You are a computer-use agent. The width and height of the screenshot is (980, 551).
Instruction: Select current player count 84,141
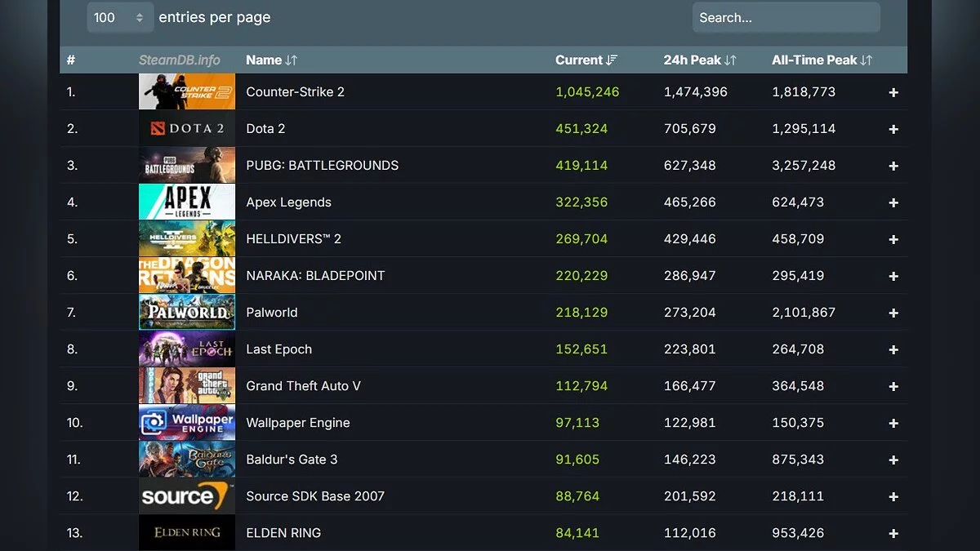[x=577, y=532]
